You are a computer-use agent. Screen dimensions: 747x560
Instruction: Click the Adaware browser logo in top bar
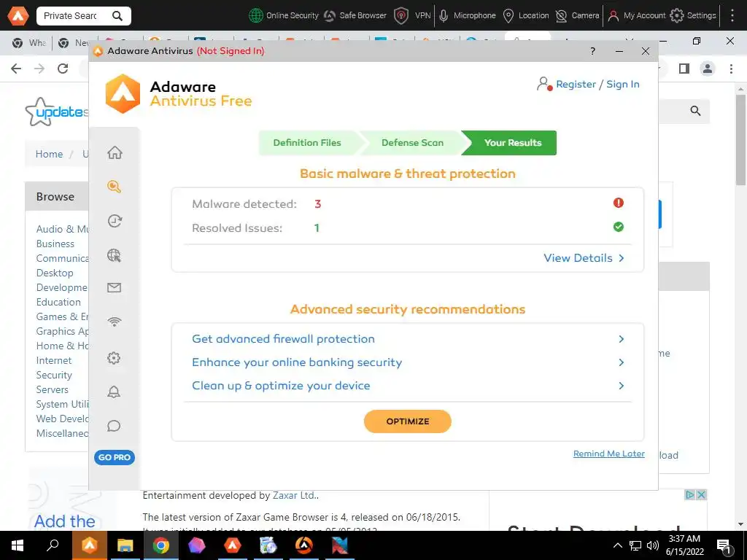click(x=18, y=16)
